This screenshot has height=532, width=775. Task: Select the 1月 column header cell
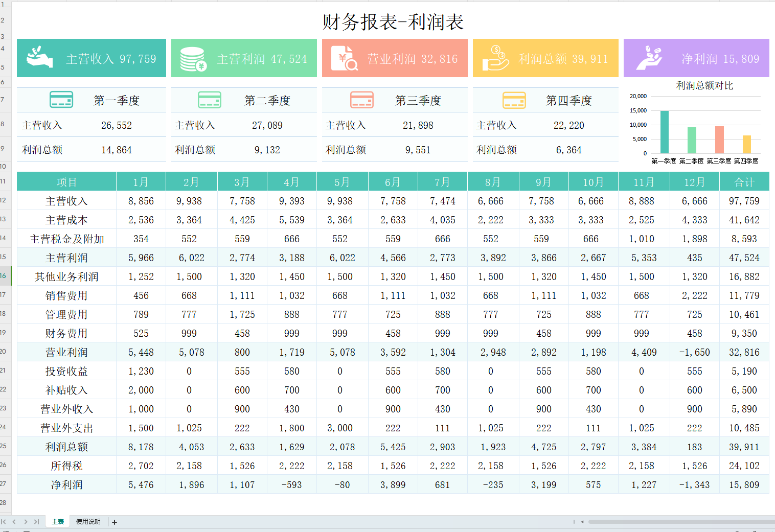coord(141,182)
